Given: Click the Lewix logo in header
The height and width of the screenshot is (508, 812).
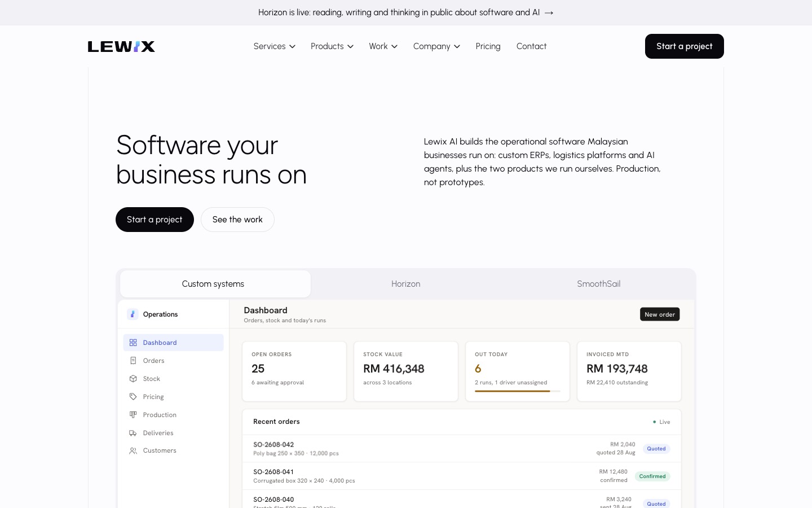Looking at the screenshot, I should click(121, 46).
